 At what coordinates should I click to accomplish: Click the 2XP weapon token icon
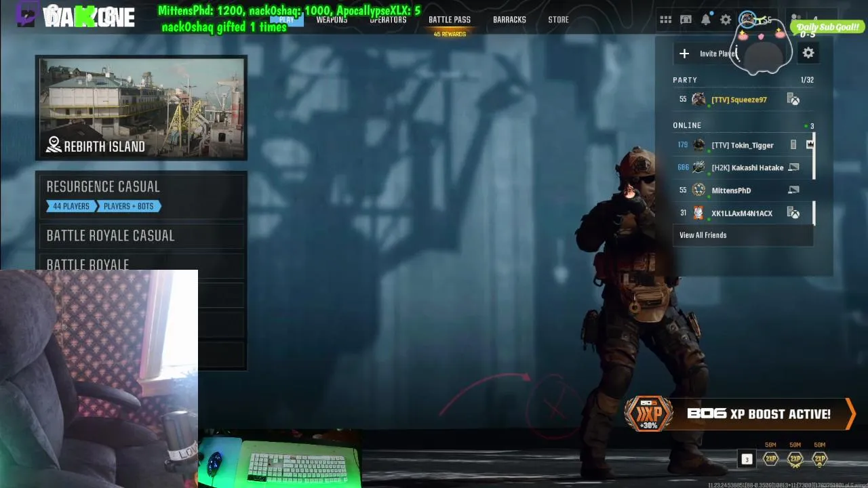tap(795, 460)
